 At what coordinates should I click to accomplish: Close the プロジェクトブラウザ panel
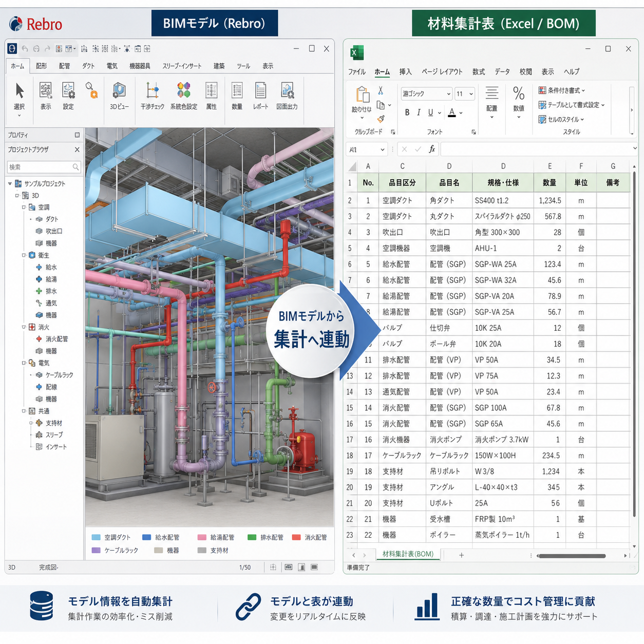click(77, 149)
